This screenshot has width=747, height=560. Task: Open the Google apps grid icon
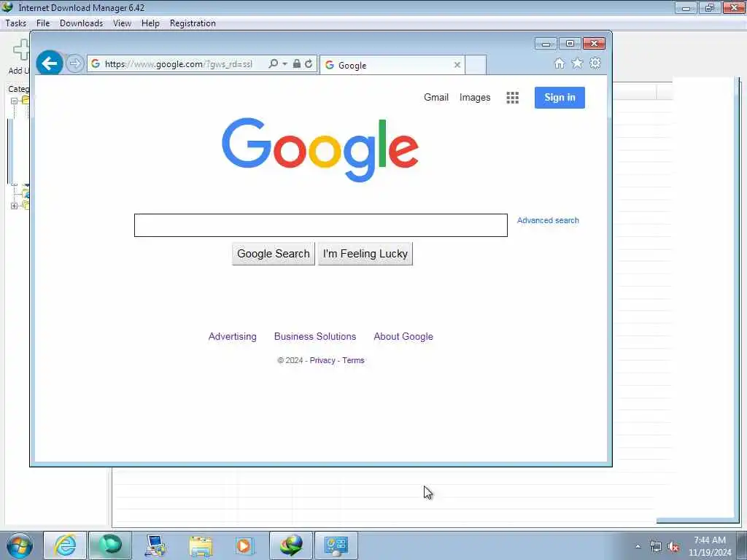coord(512,98)
